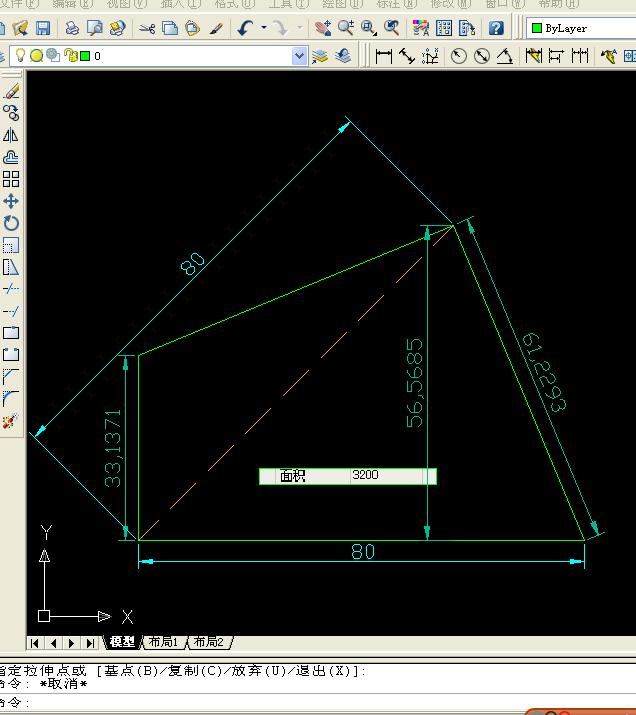
Task: Select the Copy object tool with two circles
Action: (x=11, y=113)
